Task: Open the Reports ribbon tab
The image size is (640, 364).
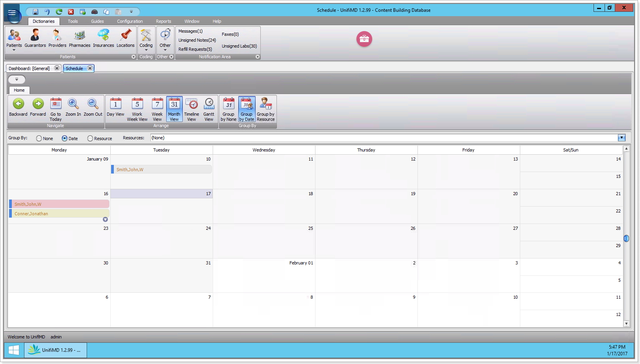Action: [163, 21]
